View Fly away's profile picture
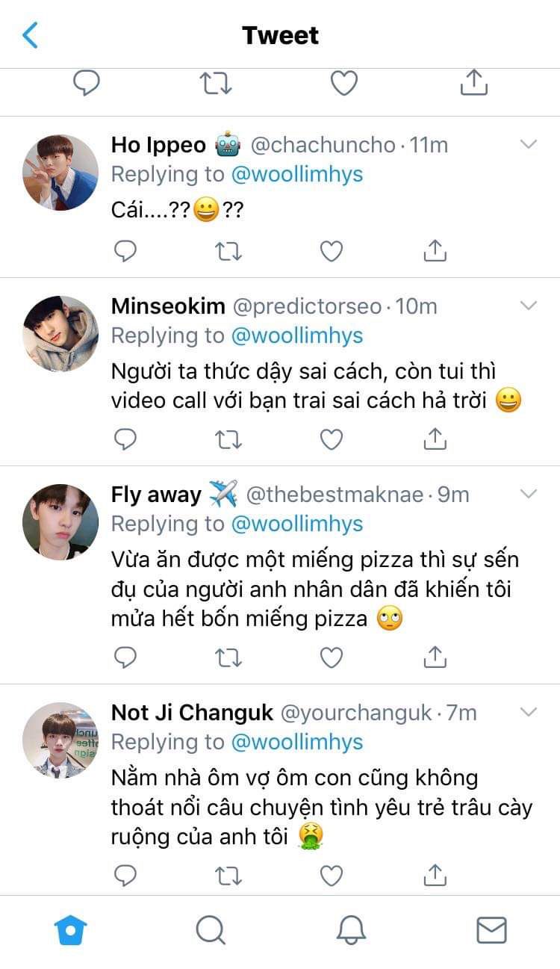The height and width of the screenshot is (969, 560). coord(60,521)
